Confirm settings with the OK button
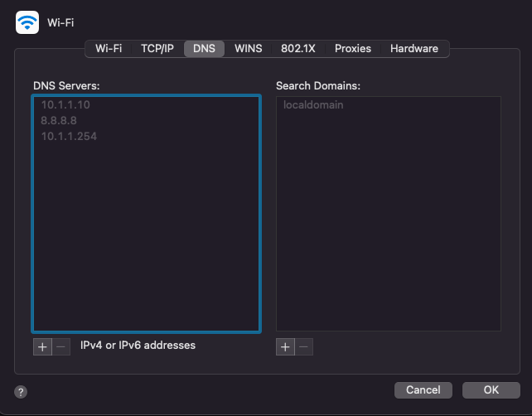The width and height of the screenshot is (532, 416). (x=491, y=389)
